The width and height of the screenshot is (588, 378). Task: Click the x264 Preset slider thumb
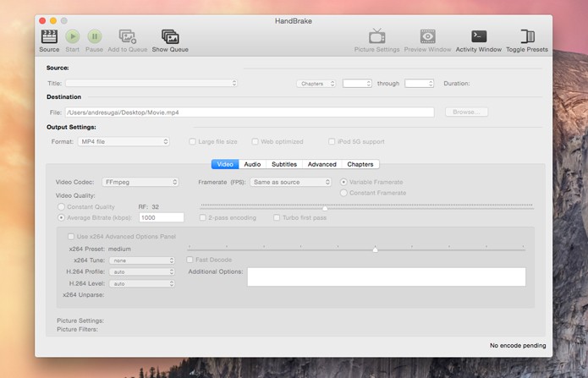tap(375, 249)
